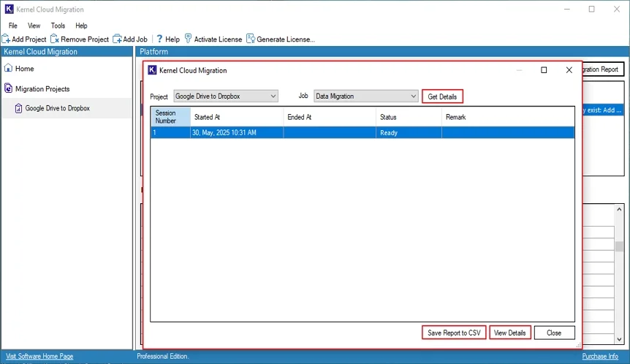
Task: Open Help via the question mark icon
Action: click(159, 39)
